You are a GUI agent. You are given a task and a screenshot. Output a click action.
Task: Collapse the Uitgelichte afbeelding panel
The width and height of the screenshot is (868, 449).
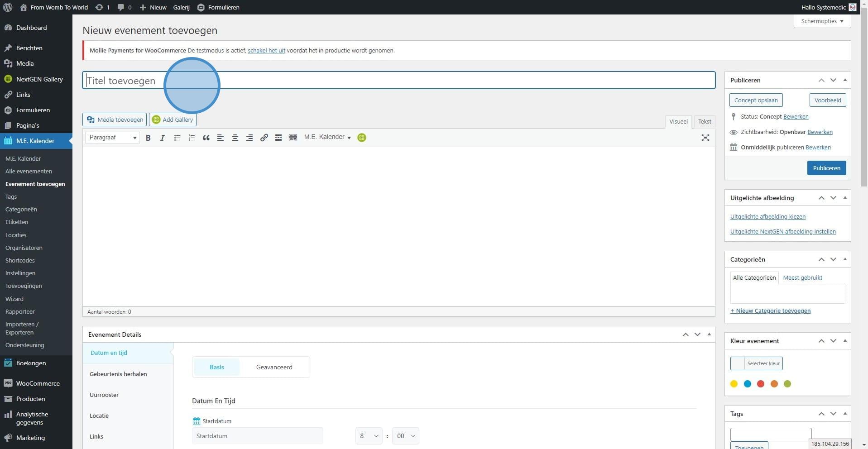(845, 198)
